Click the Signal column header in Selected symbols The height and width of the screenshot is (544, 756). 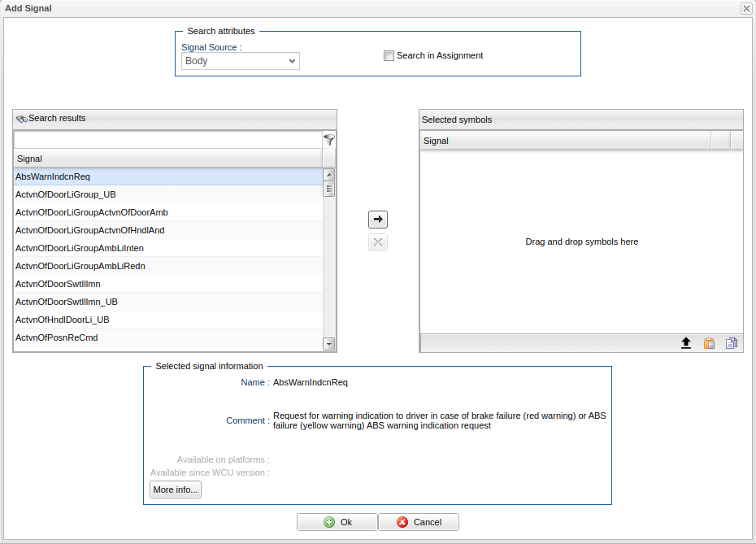565,141
